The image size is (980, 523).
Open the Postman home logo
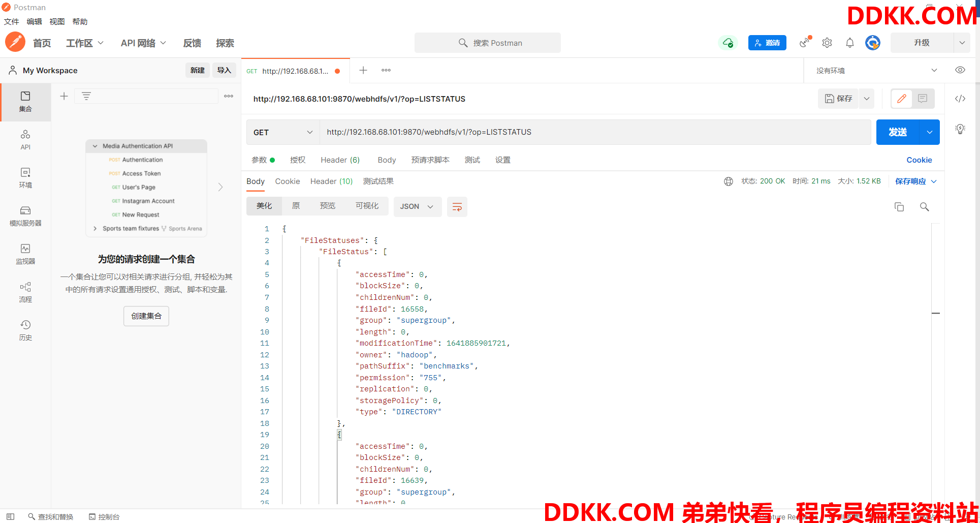point(15,42)
